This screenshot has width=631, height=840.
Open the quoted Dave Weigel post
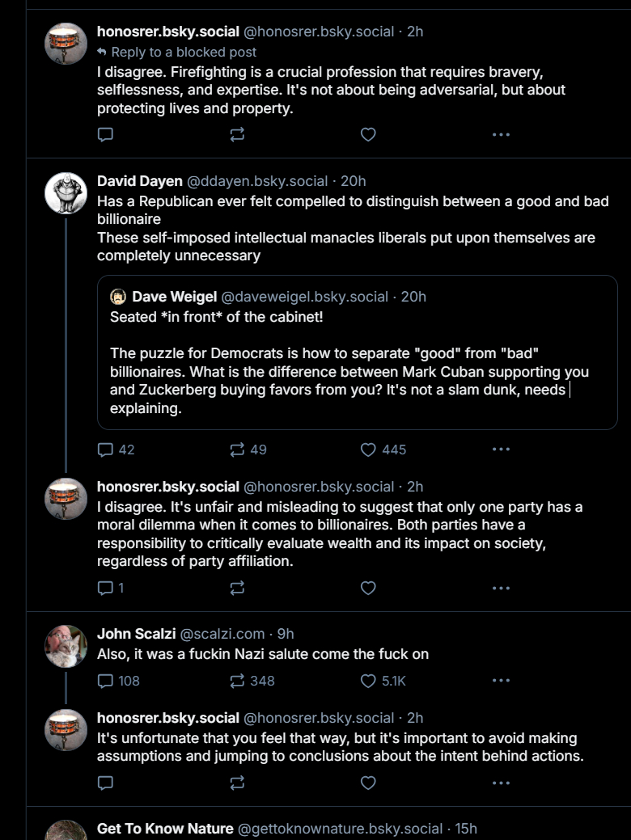[357, 352]
